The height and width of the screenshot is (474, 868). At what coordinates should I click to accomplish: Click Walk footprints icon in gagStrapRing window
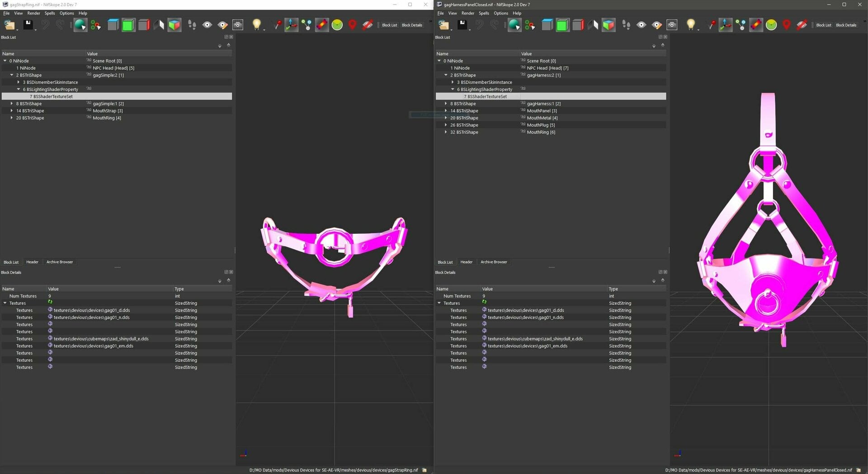click(192, 25)
